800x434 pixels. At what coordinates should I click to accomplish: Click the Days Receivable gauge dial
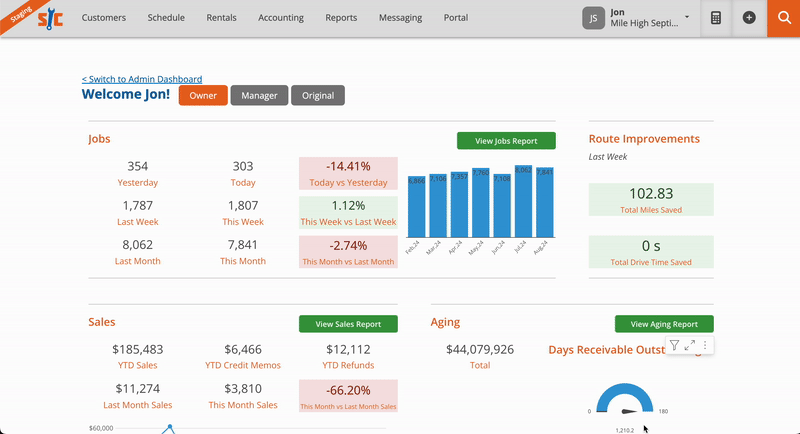(624, 399)
